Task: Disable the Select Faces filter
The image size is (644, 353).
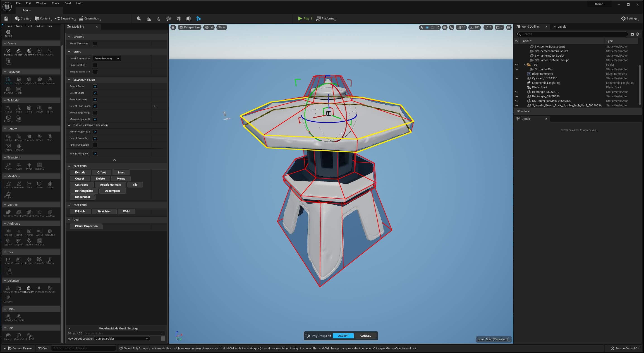Action: (95, 86)
